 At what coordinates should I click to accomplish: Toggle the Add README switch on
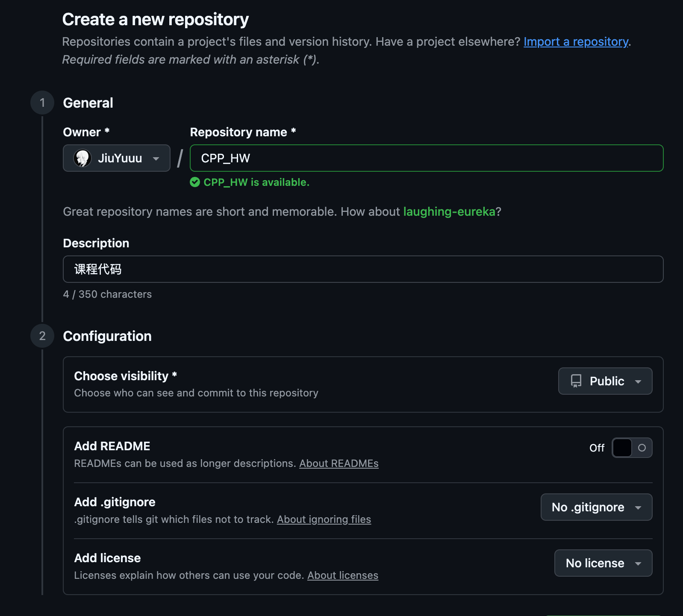(632, 448)
